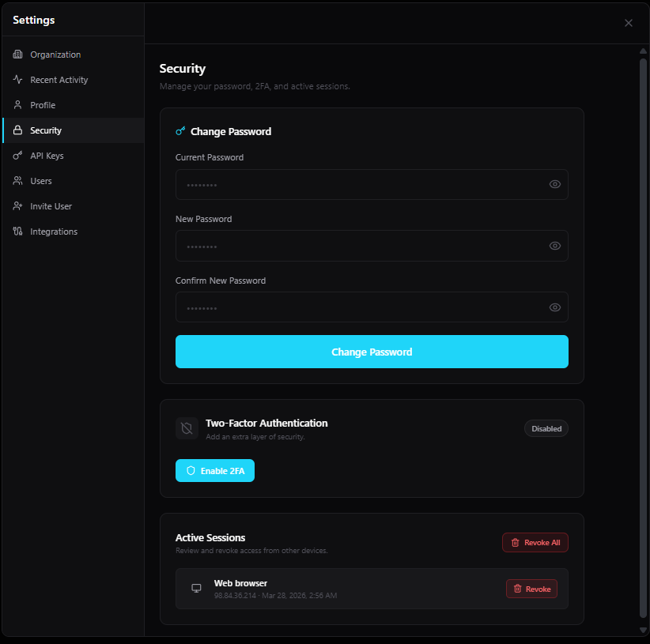The image size is (650, 644).
Task: Open Recent Activity from the sidebar icon
Action: point(17,79)
